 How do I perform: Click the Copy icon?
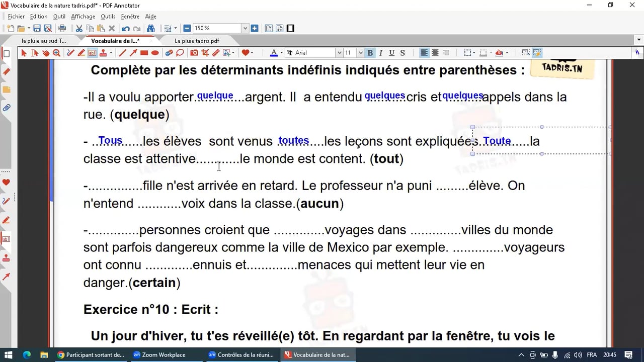(90, 28)
